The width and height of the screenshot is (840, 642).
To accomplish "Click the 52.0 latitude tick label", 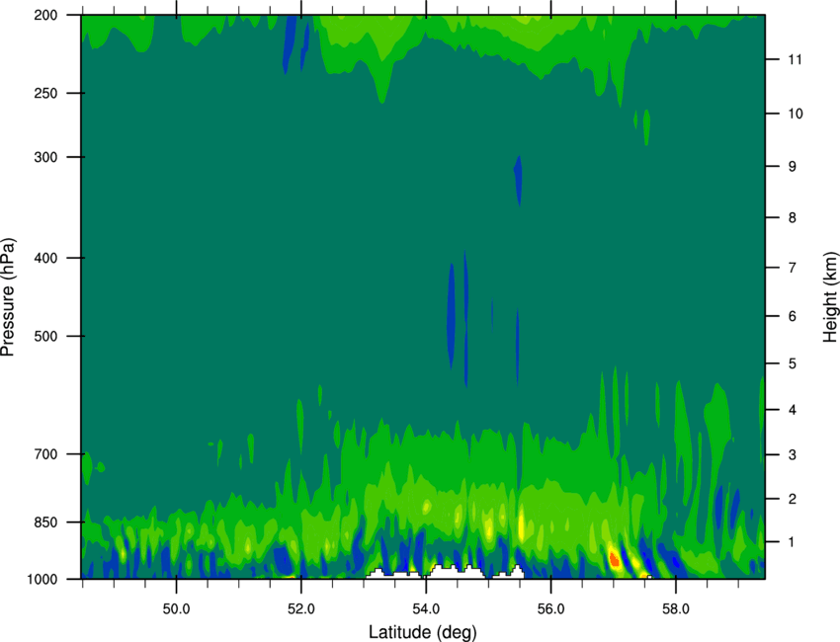I will [301, 608].
